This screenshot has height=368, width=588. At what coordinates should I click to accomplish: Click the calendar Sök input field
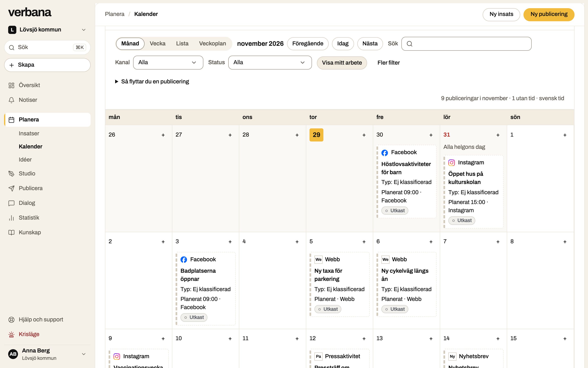tap(466, 44)
